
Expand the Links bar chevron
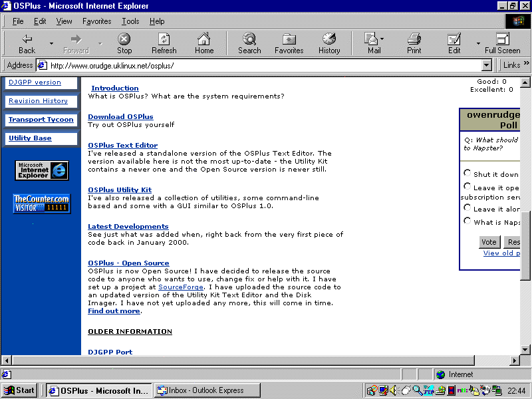click(526, 63)
